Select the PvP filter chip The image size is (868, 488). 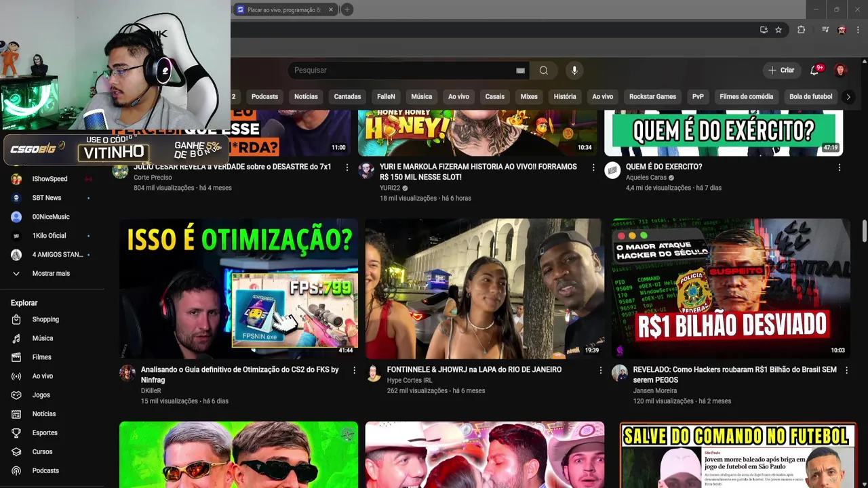tap(698, 97)
